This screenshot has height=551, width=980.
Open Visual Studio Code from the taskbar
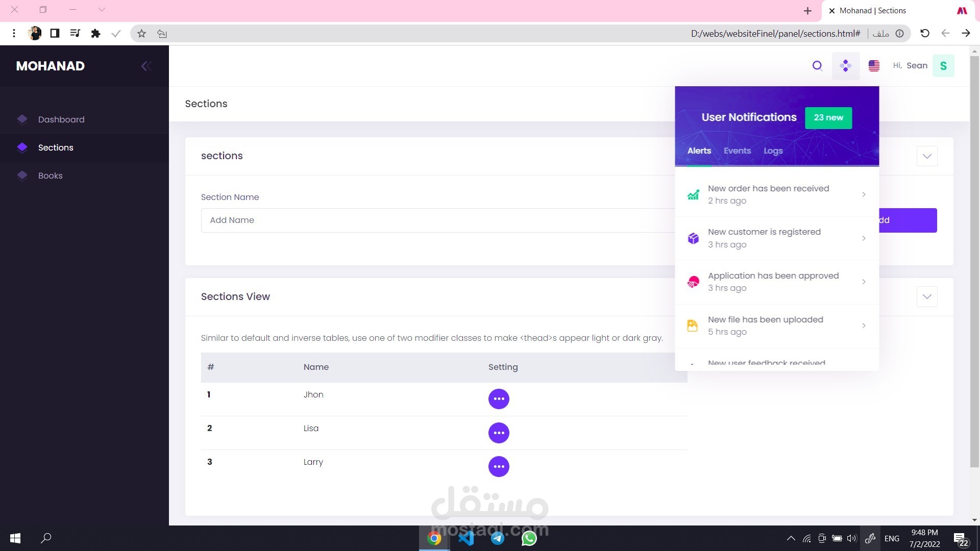(x=466, y=538)
